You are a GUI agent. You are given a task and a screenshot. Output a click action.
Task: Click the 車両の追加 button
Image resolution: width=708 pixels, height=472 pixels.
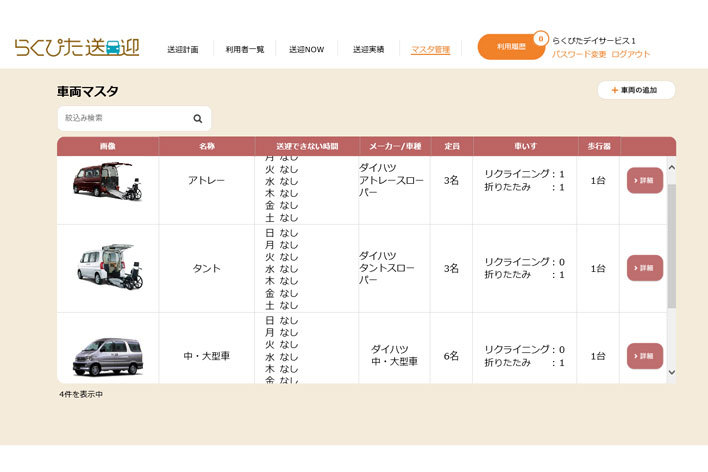tap(636, 90)
